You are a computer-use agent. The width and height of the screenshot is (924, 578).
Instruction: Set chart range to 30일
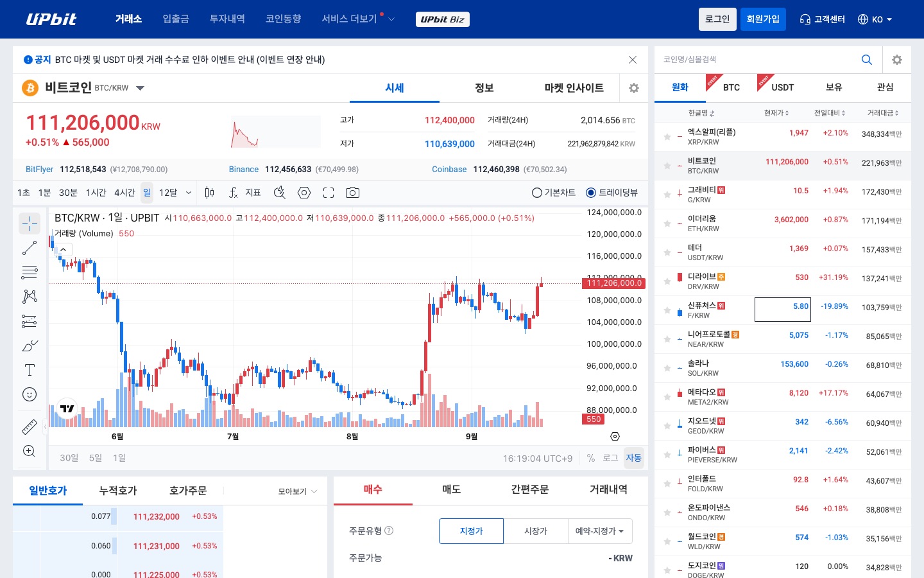(69, 458)
